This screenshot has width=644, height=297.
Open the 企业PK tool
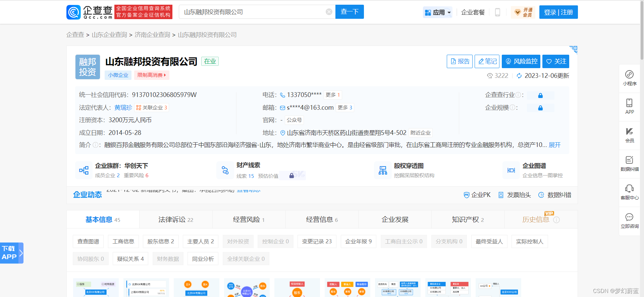pyautogui.click(x=477, y=195)
